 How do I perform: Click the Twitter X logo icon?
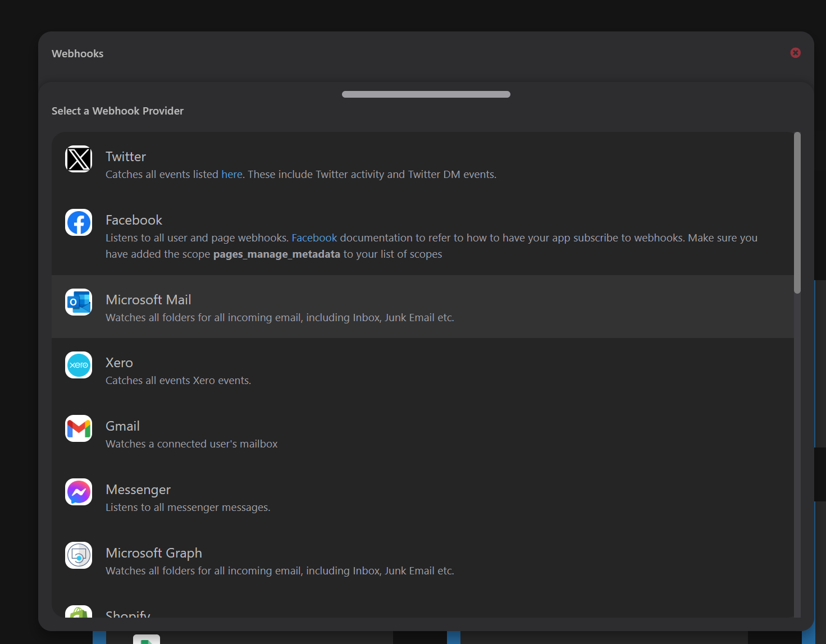pos(79,159)
